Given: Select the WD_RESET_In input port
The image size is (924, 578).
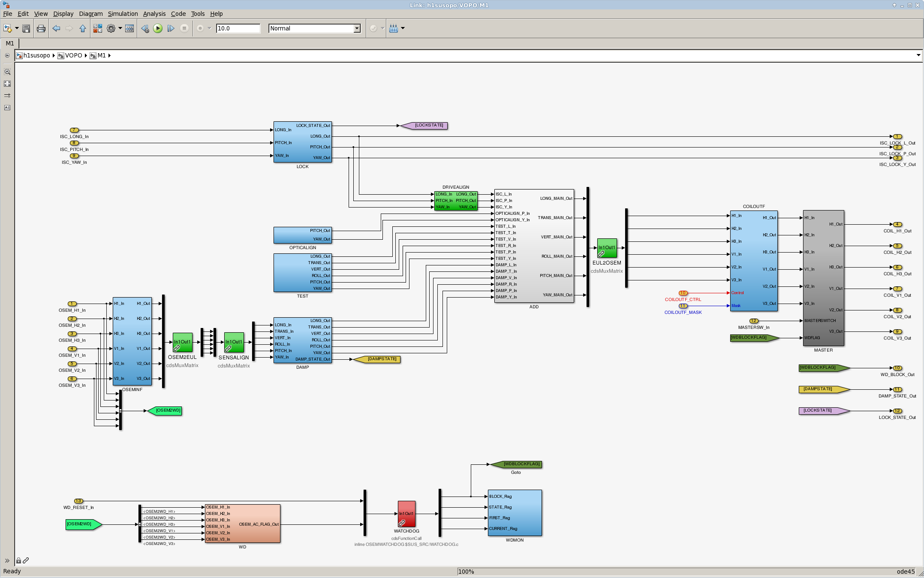Looking at the screenshot, I should [78, 501].
